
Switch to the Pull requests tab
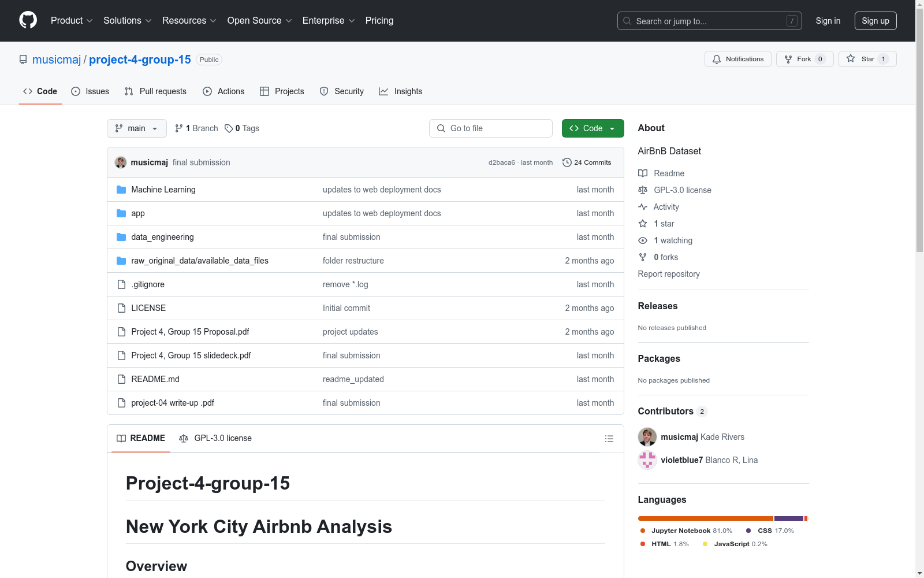pyautogui.click(x=155, y=91)
